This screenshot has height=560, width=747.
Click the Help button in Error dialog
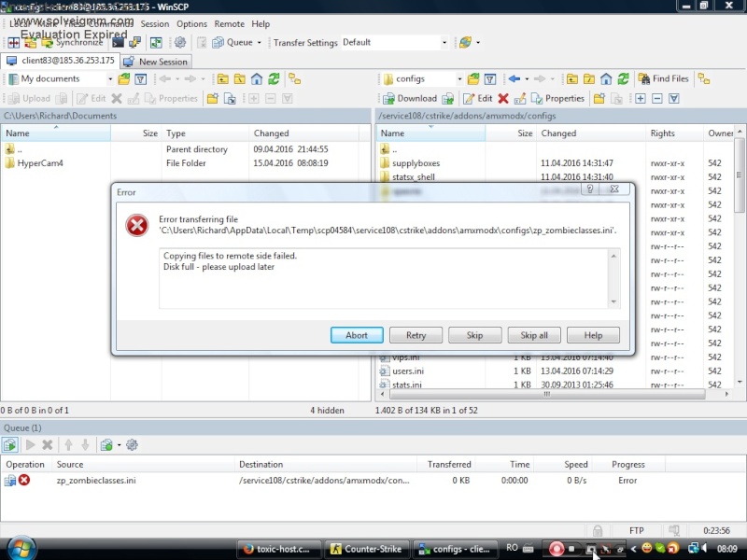(593, 335)
